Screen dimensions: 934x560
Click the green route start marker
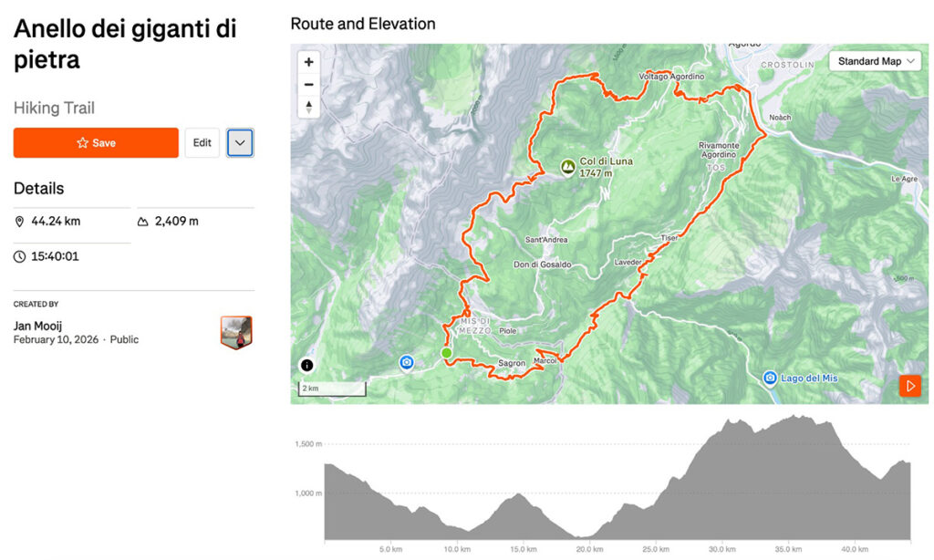click(446, 353)
